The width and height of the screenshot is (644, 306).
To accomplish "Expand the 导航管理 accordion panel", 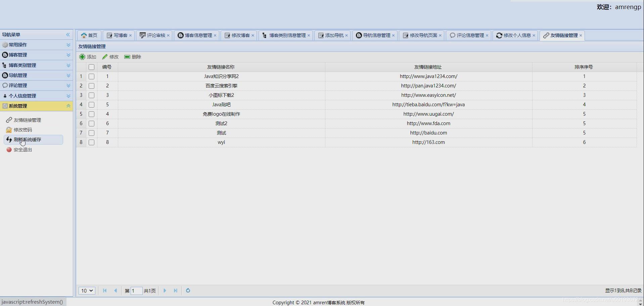I will [68, 75].
